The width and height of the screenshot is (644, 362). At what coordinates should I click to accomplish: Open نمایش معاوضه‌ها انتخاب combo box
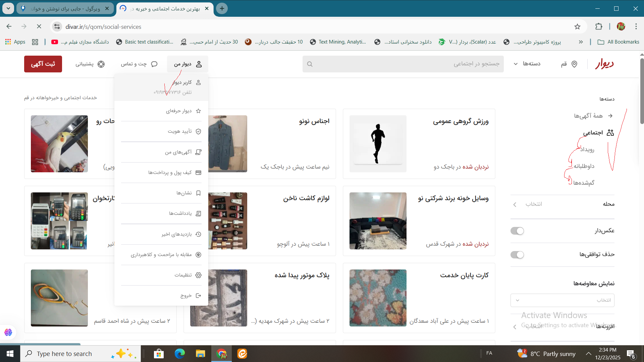[x=562, y=300]
